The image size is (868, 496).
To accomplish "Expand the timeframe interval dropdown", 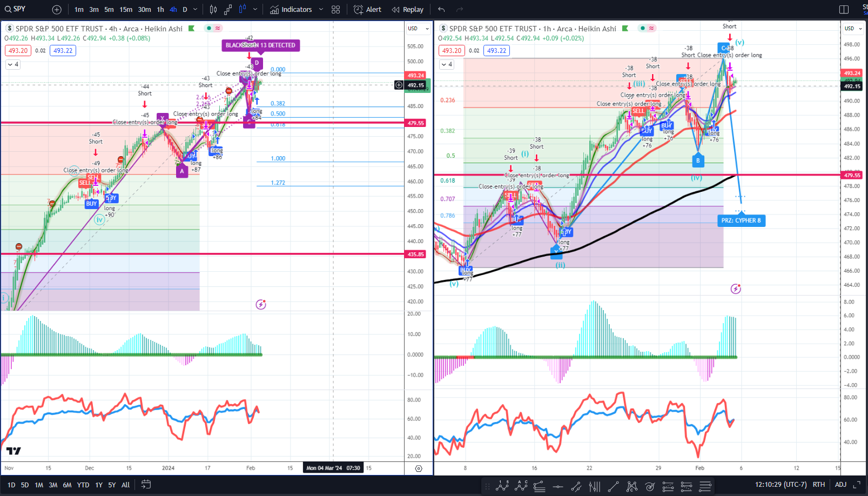I will (x=196, y=10).
